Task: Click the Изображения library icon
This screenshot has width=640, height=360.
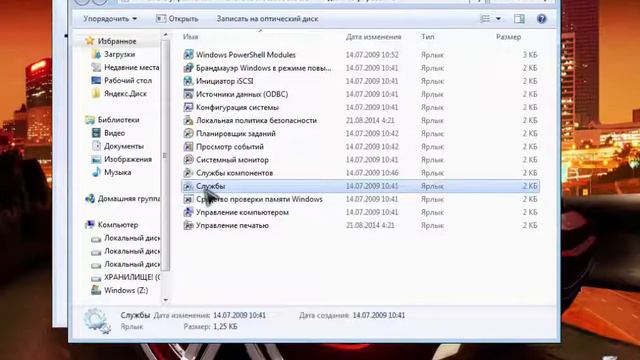Action: coord(96,159)
